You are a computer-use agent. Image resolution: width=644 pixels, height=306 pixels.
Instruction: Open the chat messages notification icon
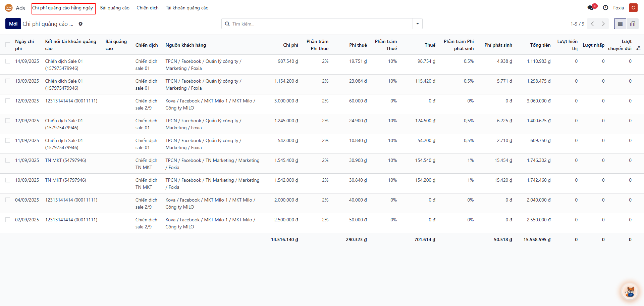pos(591,8)
